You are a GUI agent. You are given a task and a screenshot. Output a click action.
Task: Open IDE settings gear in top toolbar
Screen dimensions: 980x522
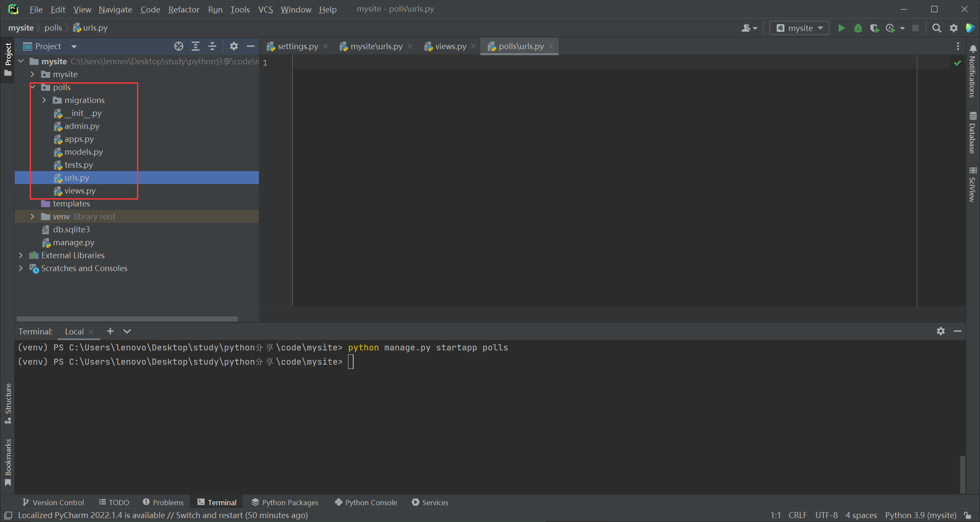953,28
